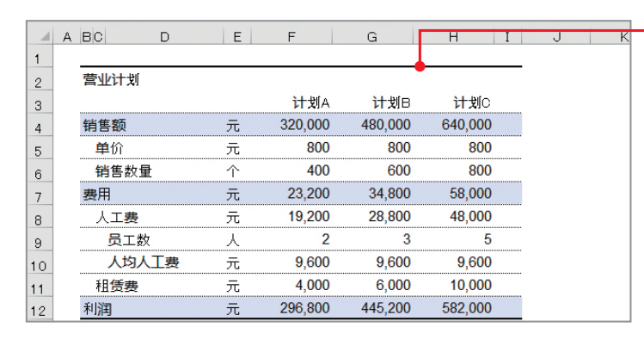Select row 11 header
The image size is (644, 346).
40,286
